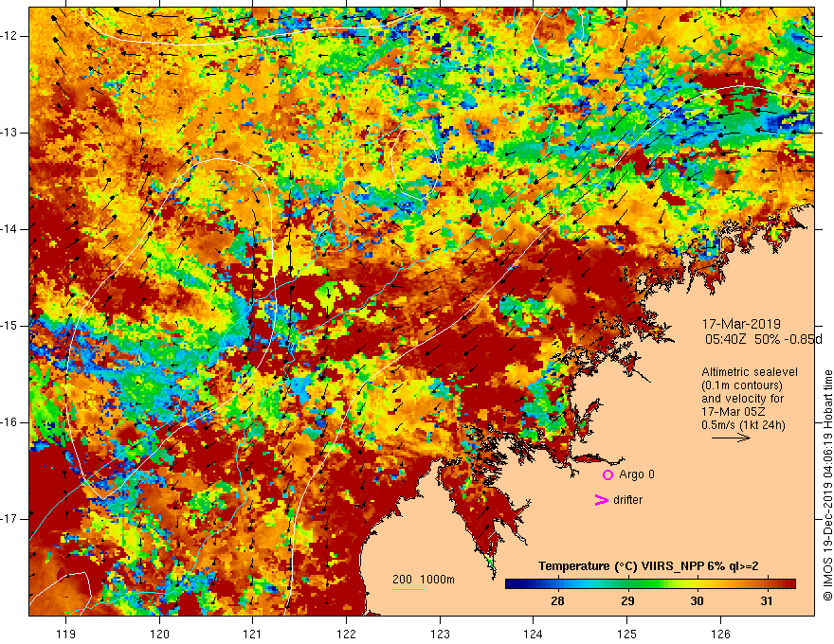The height and width of the screenshot is (644, 834).
Task: Click the '17-Mar-2019' date text
Action: point(741,324)
